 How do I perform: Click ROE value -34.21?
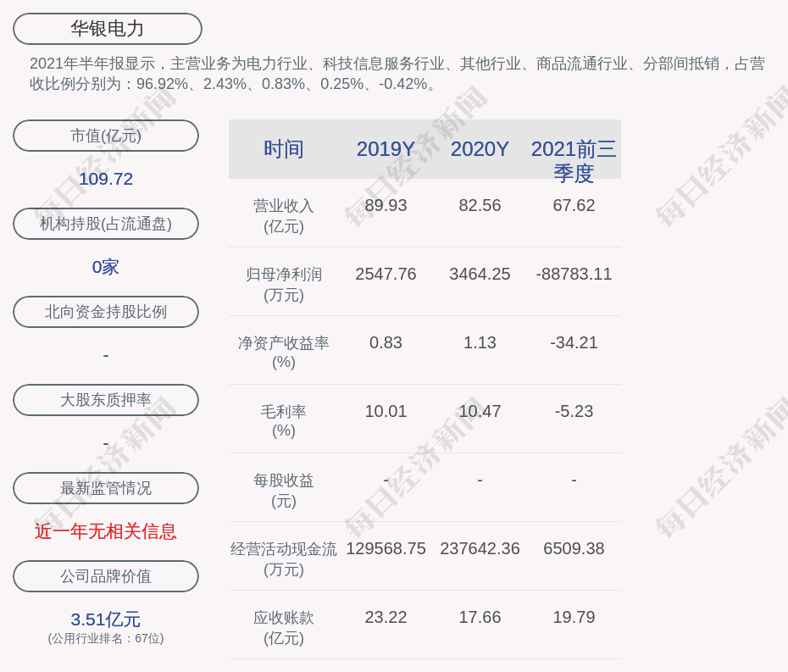[x=574, y=343]
